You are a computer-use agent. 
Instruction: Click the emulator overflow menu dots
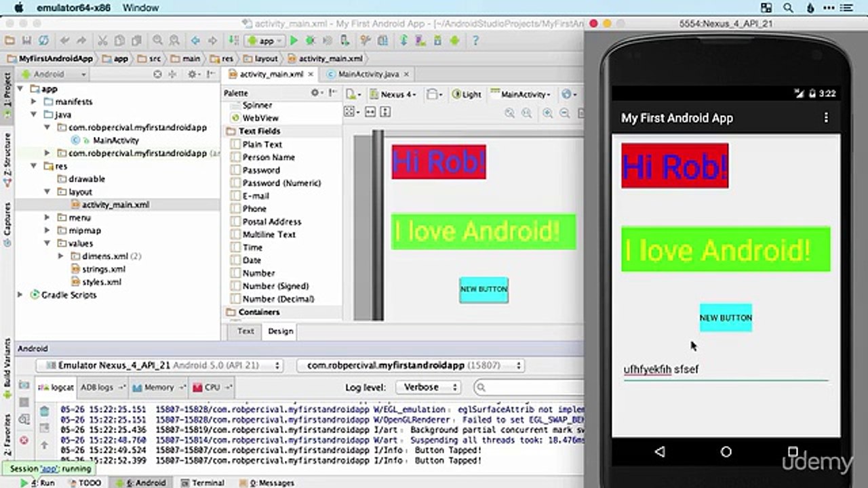click(x=826, y=118)
